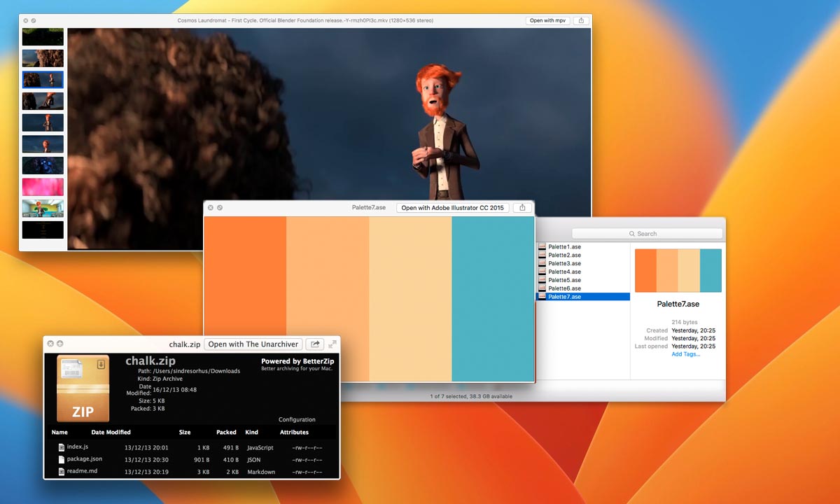840x504 pixels.
Task: Click the Palette7.ase filename under Finder preview
Action: [x=678, y=304]
